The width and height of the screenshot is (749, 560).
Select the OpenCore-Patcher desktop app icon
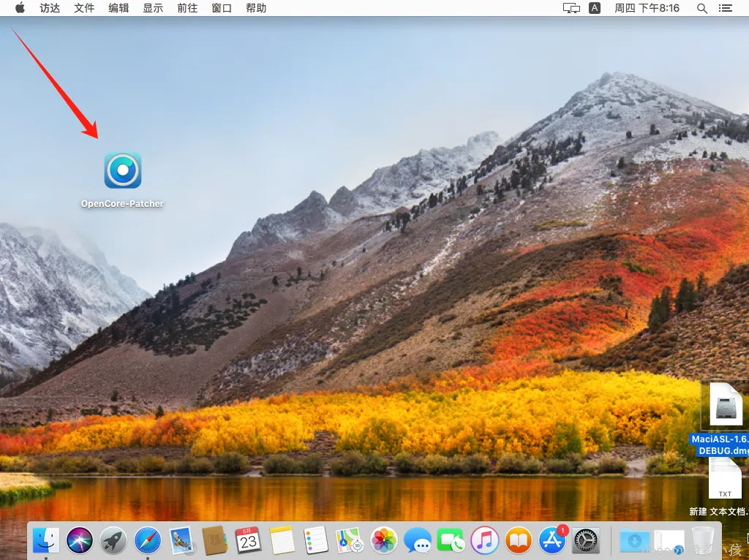coord(123,170)
